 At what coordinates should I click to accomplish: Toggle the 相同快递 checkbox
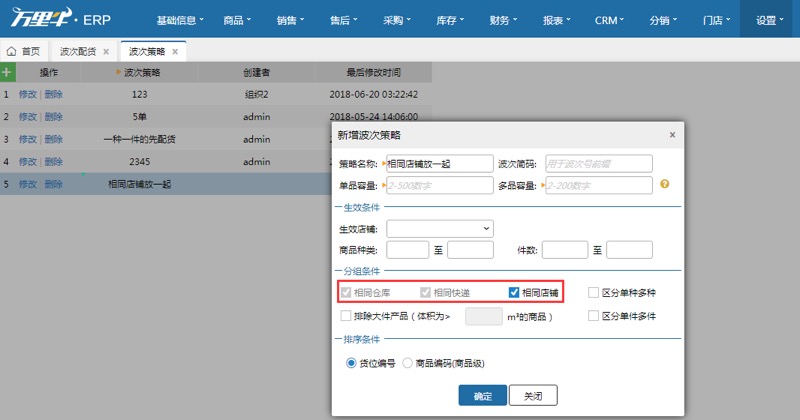pos(426,292)
